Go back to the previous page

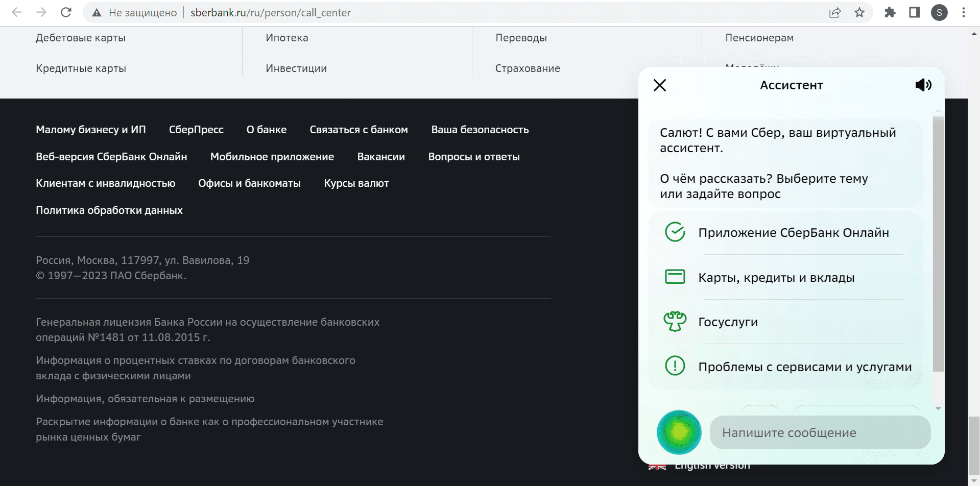(x=17, y=12)
